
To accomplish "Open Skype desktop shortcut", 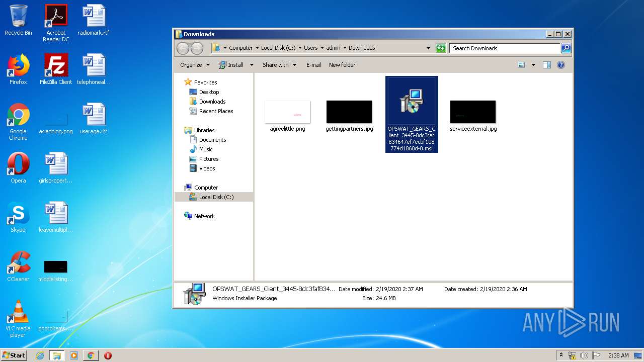I will [18, 217].
